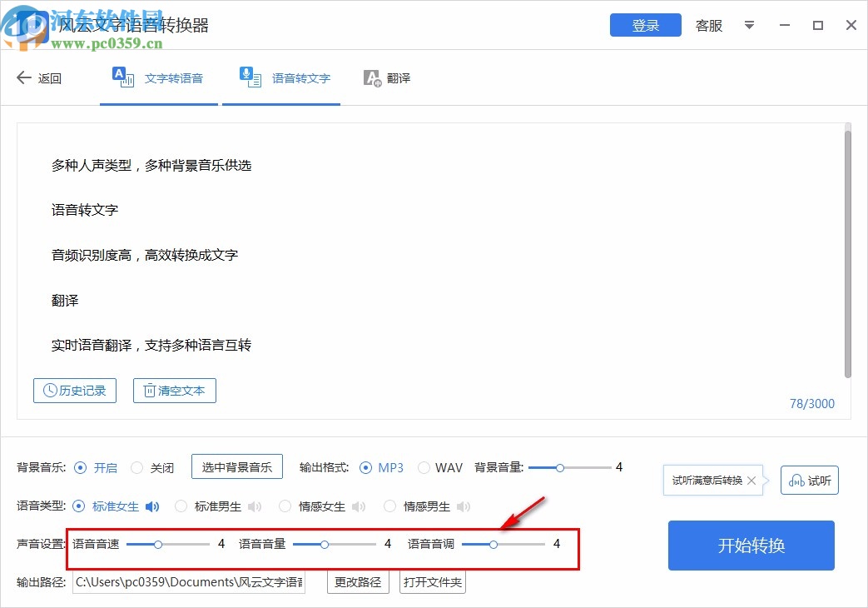The width and height of the screenshot is (868, 608).
Task: Switch to the 翻译 tab
Action: click(387, 78)
